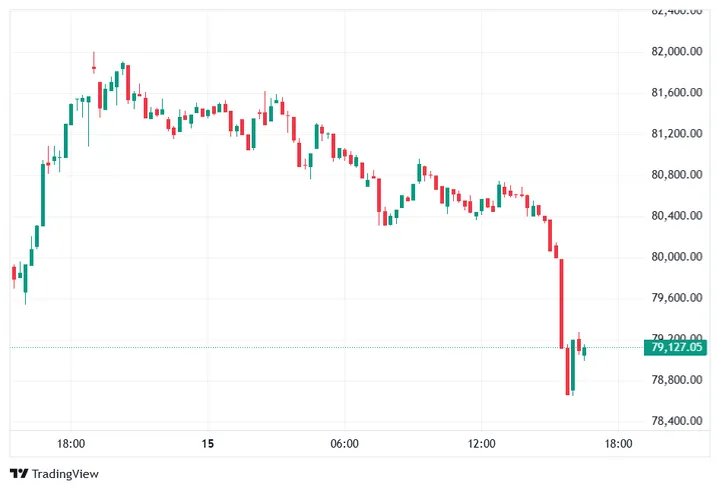Select the 78,400.00 price axis label

point(677,421)
